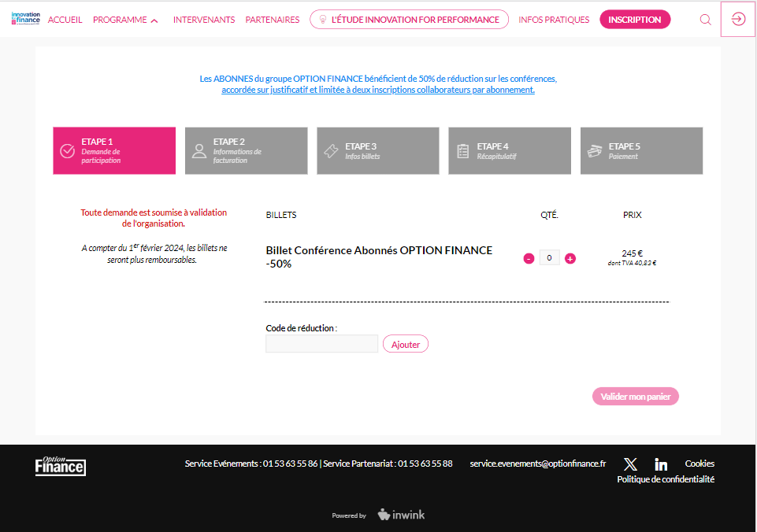Screen dimensions: 757x532
Task: Click the Etape 3 ticket icon
Action: (331, 151)
